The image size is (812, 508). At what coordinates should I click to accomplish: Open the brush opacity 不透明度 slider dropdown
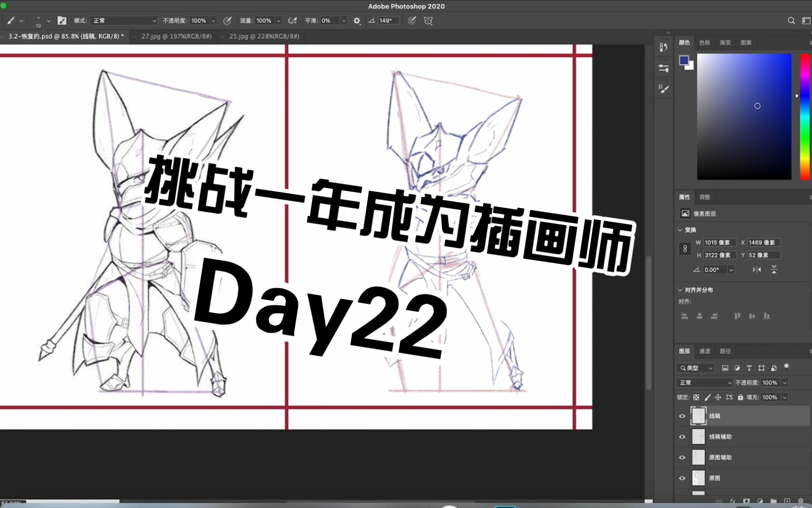click(x=213, y=21)
